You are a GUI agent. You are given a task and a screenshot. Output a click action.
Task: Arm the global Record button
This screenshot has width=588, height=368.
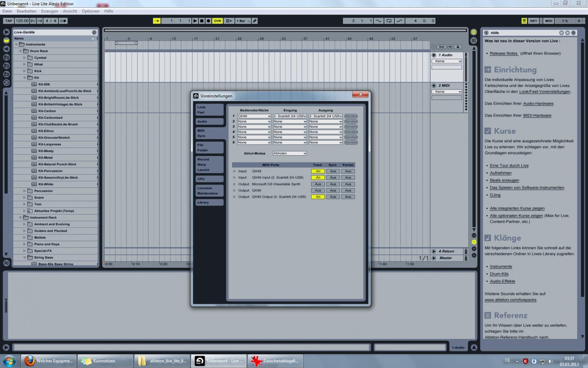tap(208, 21)
